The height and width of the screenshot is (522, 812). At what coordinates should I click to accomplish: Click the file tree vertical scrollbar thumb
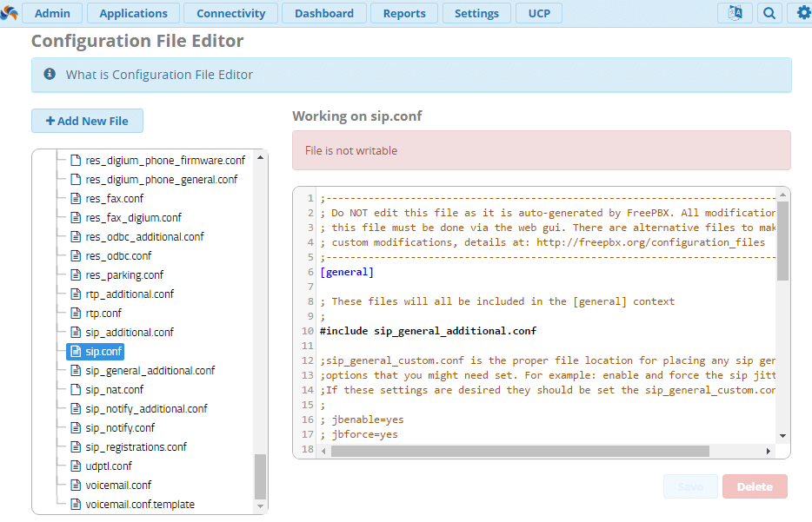pyautogui.click(x=261, y=477)
